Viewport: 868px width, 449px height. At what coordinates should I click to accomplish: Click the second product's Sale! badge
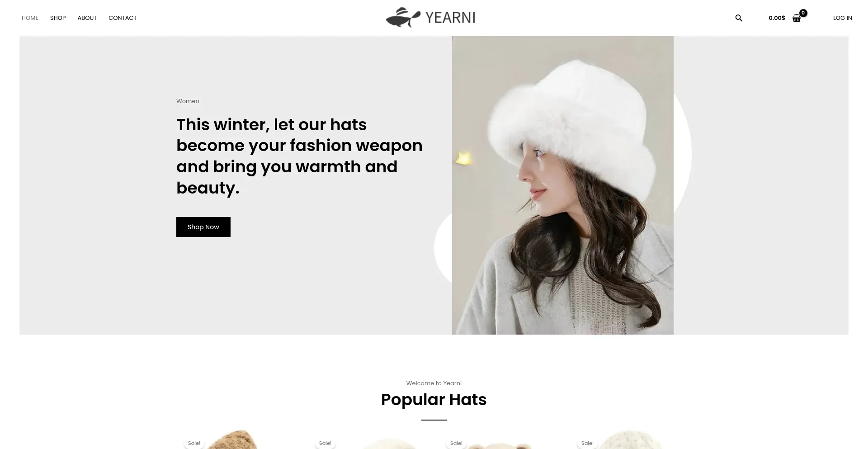[325, 443]
